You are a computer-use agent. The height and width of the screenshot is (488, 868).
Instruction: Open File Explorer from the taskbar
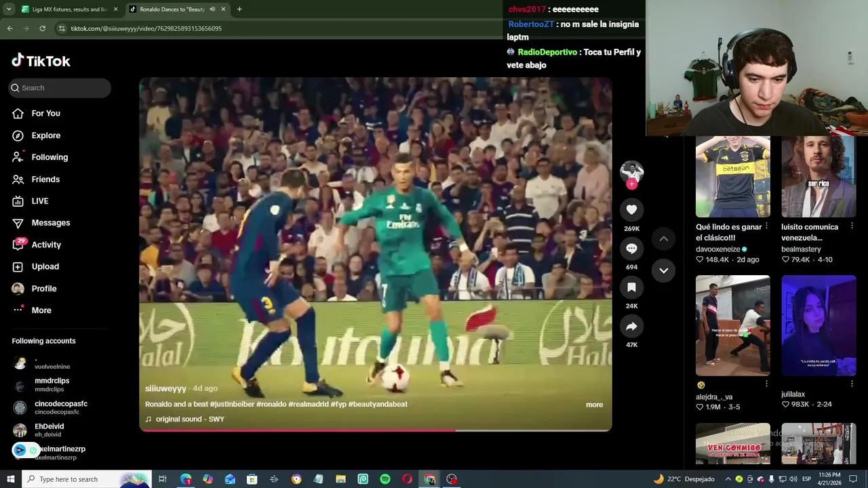pos(340,479)
